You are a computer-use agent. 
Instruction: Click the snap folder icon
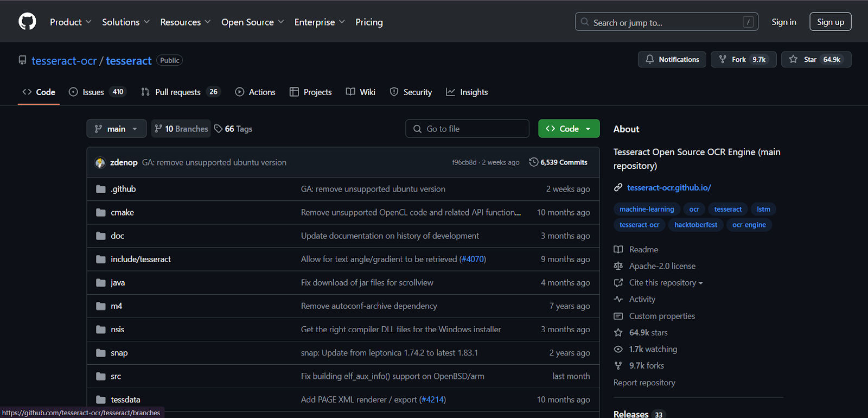[100, 353]
